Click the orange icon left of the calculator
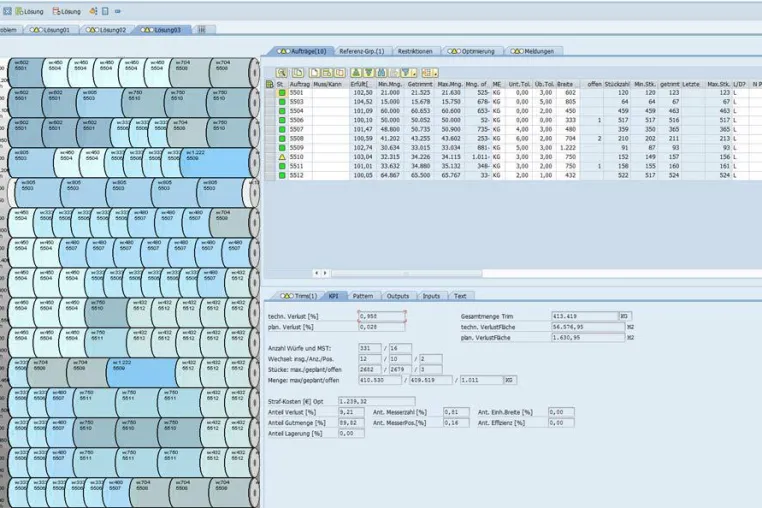762x508 pixels. click(x=93, y=11)
